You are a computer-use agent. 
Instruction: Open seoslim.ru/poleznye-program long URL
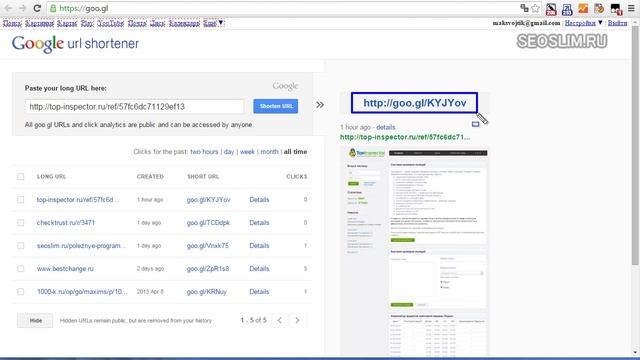point(82,246)
